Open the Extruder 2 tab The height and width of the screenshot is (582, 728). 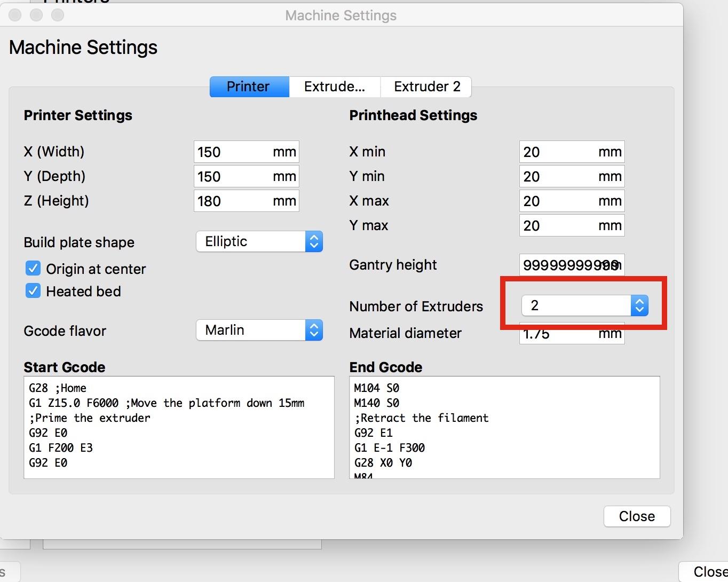pyautogui.click(x=426, y=86)
